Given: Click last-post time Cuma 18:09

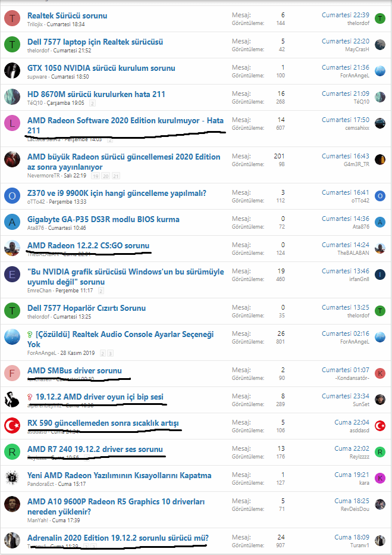Looking at the screenshot, I should (352, 537).
